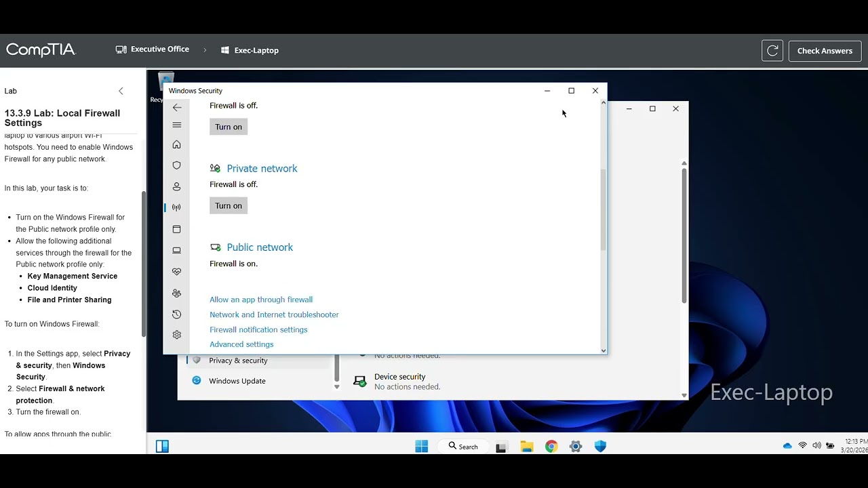Image resolution: width=868 pixels, height=488 pixels.
Task: Minimize the Settings window behind
Action: point(629,108)
